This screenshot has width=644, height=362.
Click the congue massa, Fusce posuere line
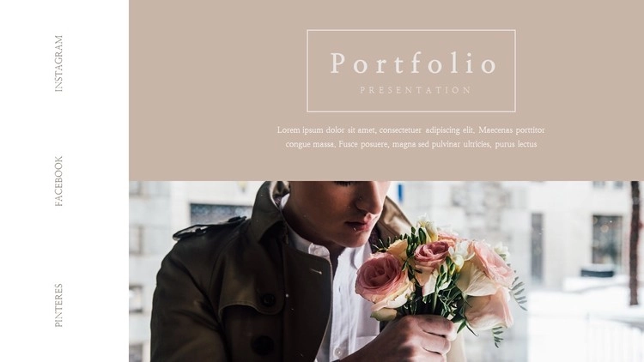[411, 144]
